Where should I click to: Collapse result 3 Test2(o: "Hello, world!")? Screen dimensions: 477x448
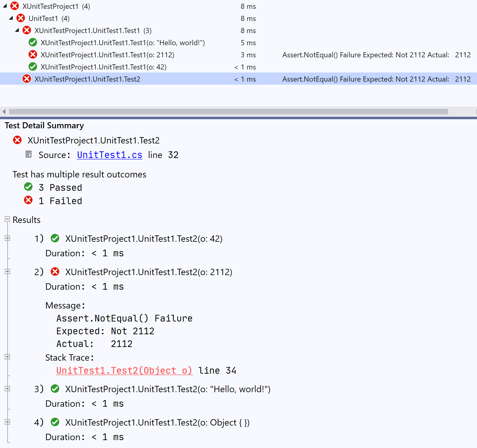[7, 389]
